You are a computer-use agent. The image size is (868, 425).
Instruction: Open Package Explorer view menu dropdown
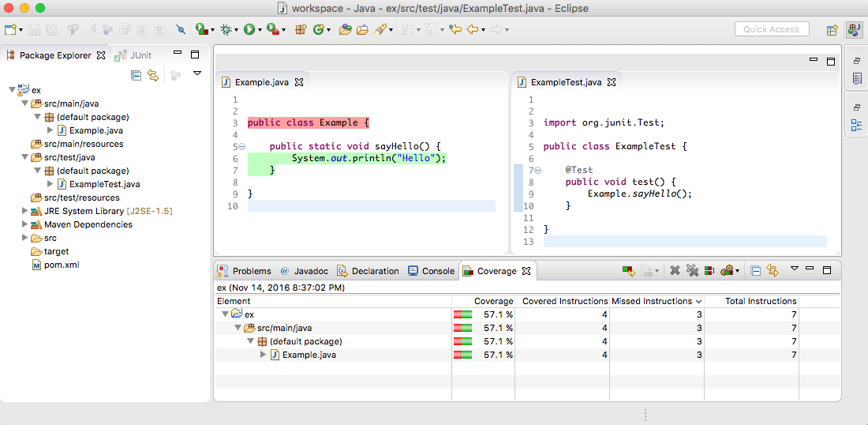(x=197, y=74)
